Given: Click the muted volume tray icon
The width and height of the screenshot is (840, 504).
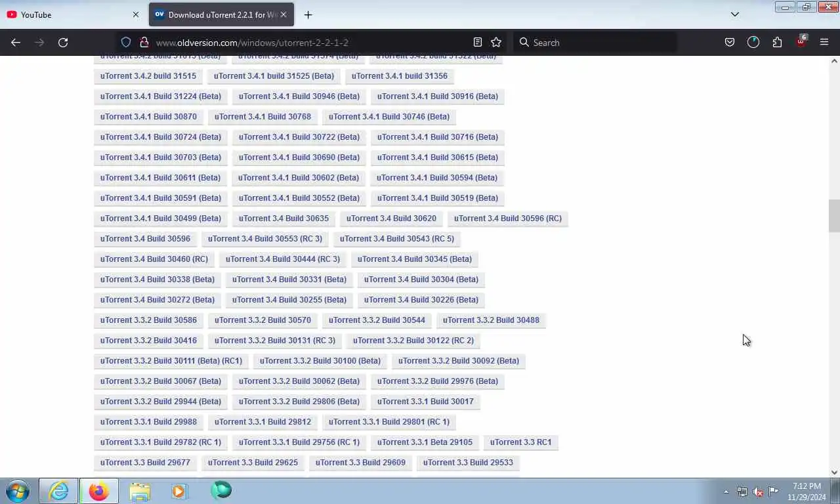Looking at the screenshot, I should [x=758, y=492].
